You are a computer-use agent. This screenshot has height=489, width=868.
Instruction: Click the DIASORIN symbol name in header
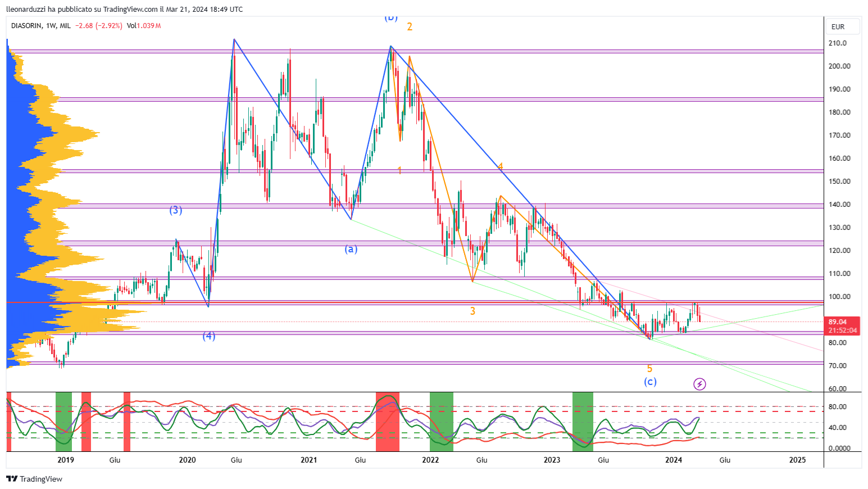click(26, 26)
